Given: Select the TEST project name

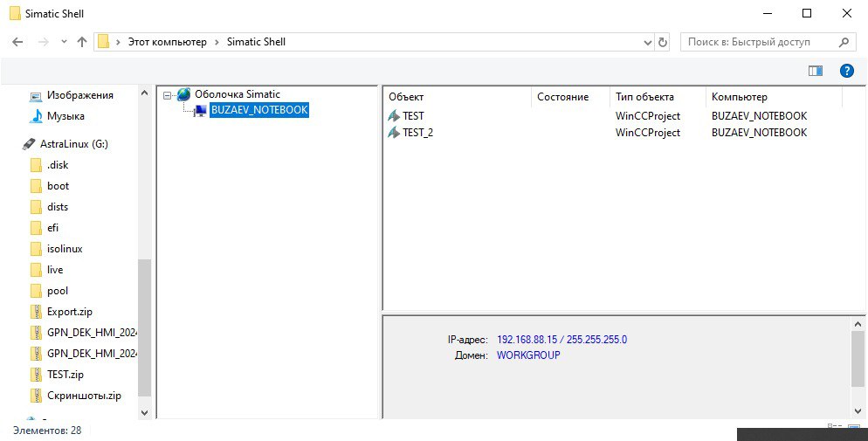Looking at the screenshot, I should tap(413, 115).
